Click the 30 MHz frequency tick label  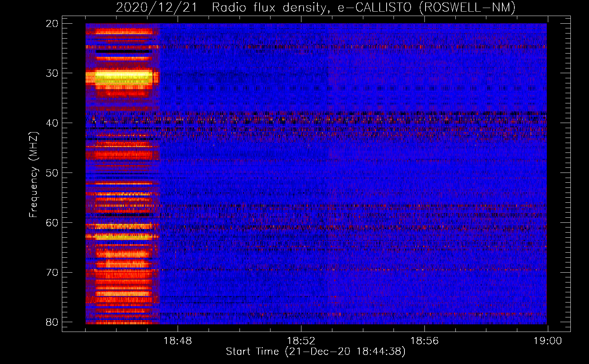coord(52,73)
